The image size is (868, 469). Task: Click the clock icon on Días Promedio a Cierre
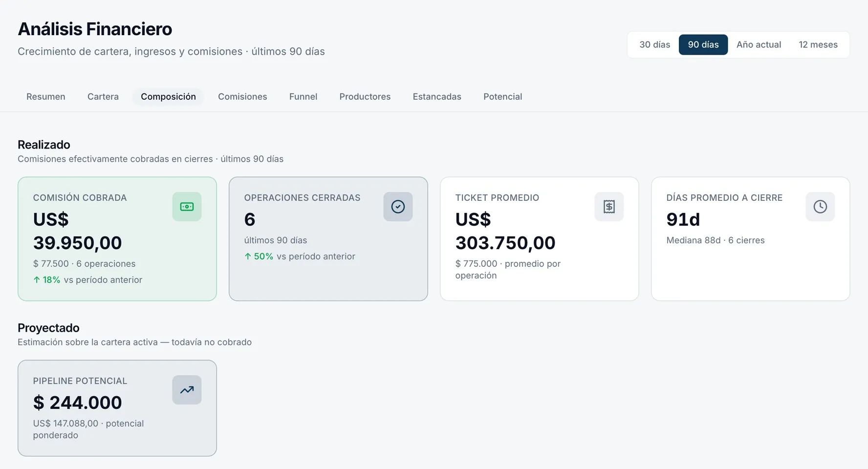tap(820, 207)
